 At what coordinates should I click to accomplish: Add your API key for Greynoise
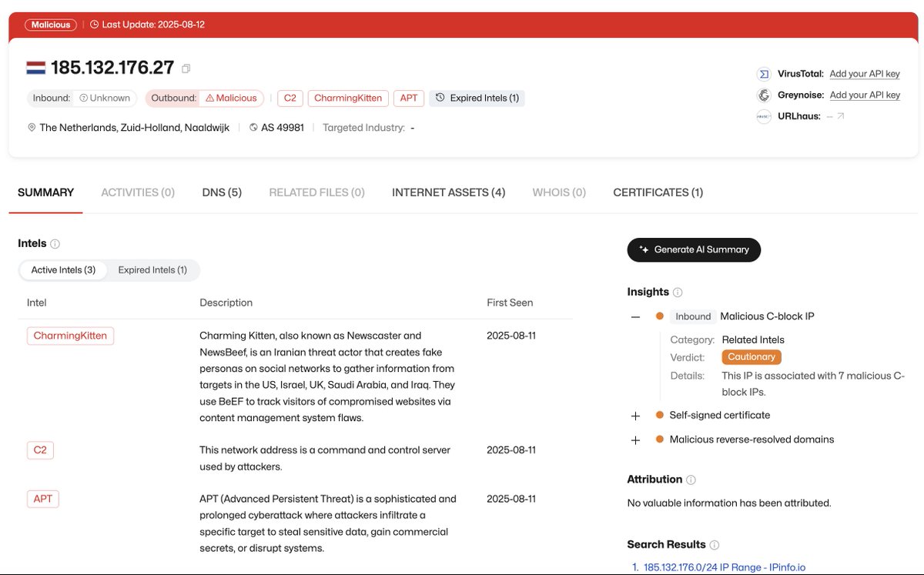865,95
